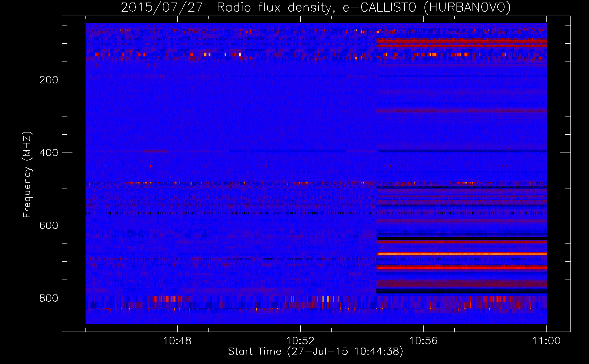Click the 10:48 time tick label
The width and height of the screenshot is (589, 364).
tap(177, 341)
